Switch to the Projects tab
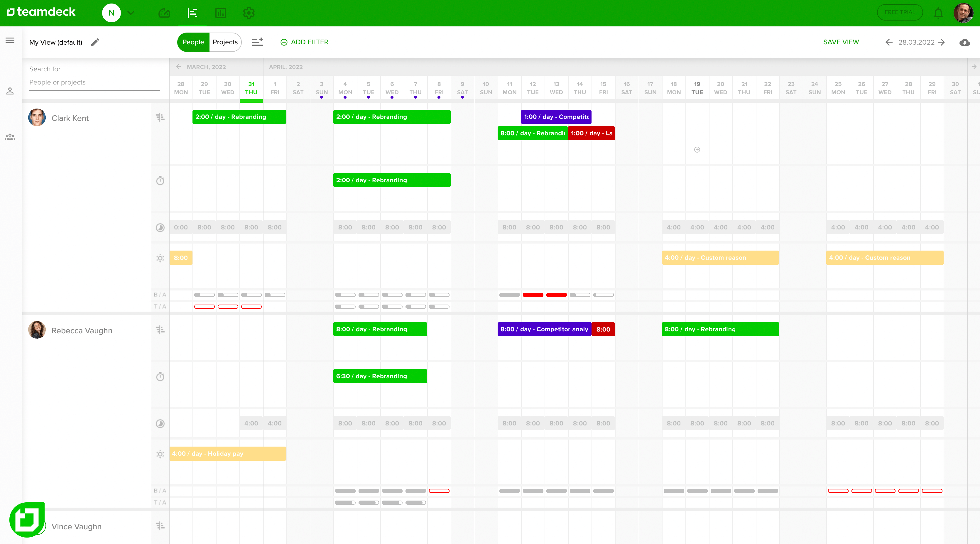 pos(225,42)
